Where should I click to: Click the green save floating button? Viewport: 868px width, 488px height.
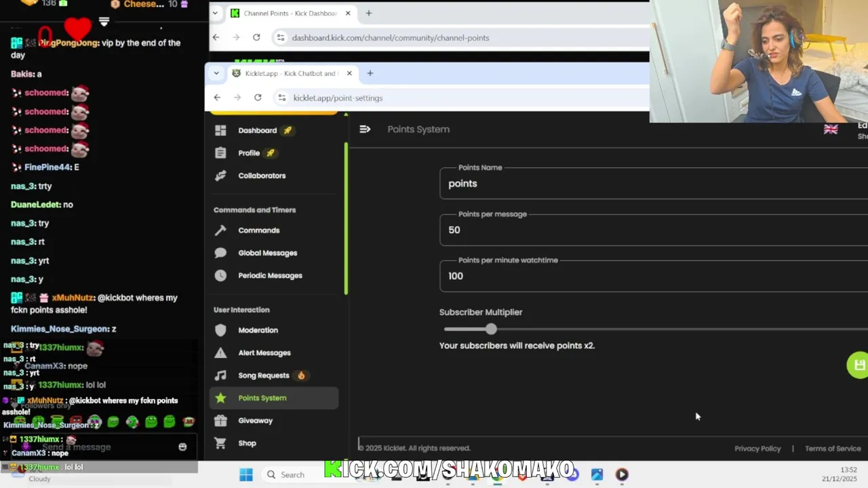858,365
